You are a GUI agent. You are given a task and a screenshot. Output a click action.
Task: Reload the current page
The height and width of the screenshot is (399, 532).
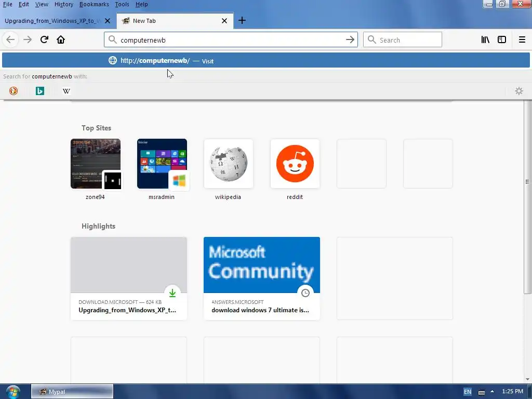coord(45,39)
